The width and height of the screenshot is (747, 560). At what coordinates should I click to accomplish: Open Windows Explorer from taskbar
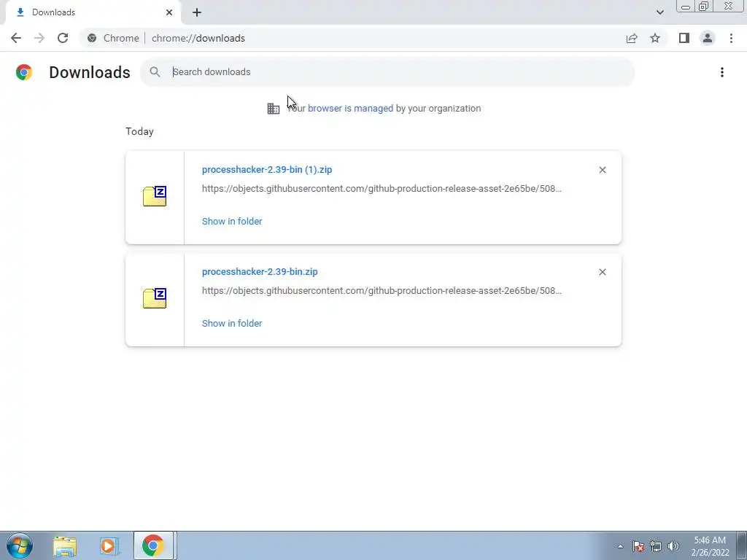tap(65, 545)
